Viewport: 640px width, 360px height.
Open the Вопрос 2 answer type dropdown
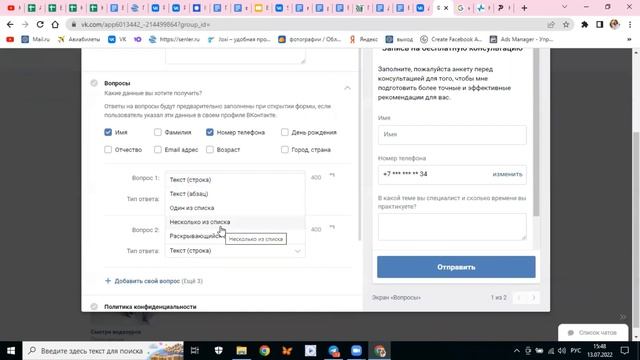coord(235,251)
